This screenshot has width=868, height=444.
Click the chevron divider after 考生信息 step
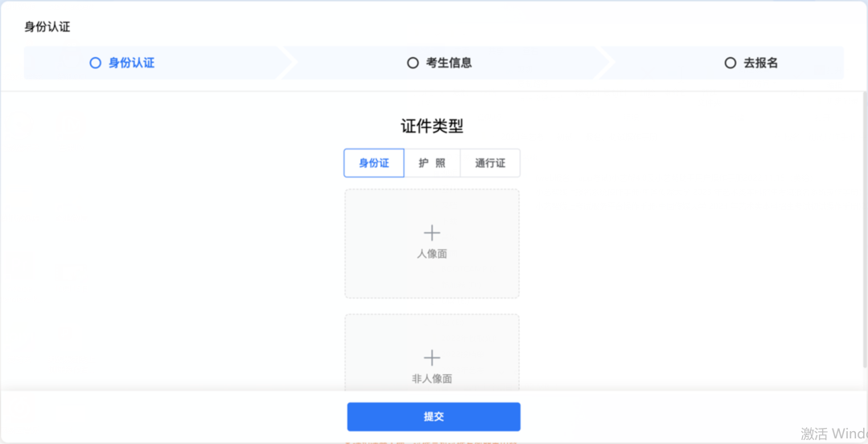(606, 63)
